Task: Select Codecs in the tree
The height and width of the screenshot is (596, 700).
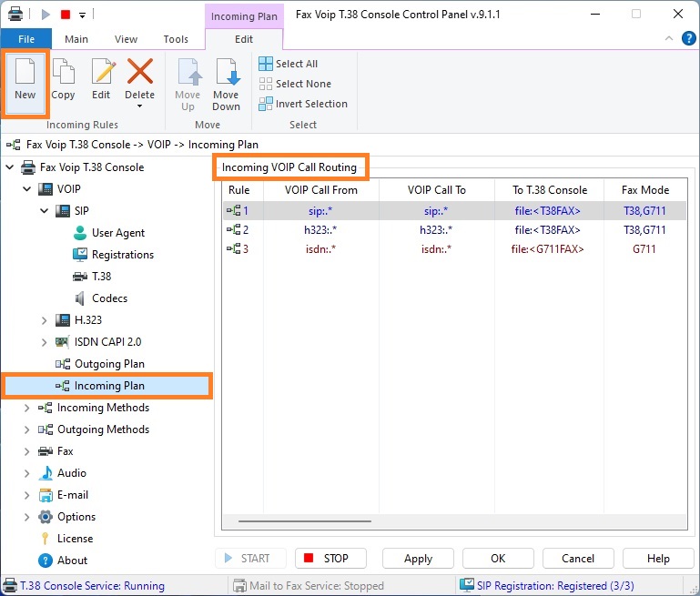Action: [109, 298]
